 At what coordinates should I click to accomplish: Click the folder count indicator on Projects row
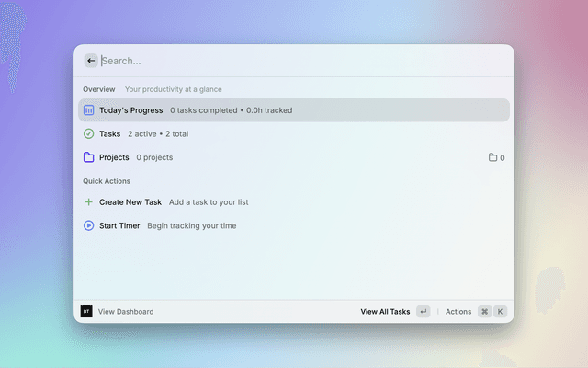496,158
